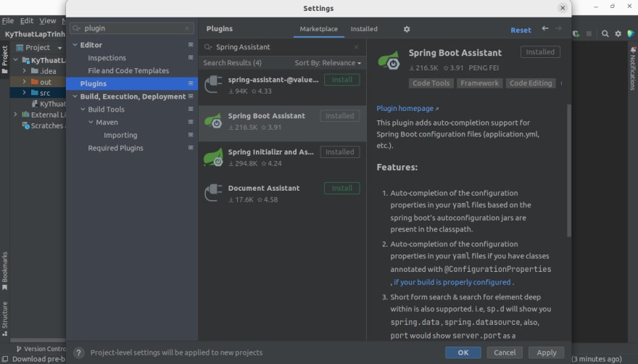Select the Code Tools tag

point(431,83)
